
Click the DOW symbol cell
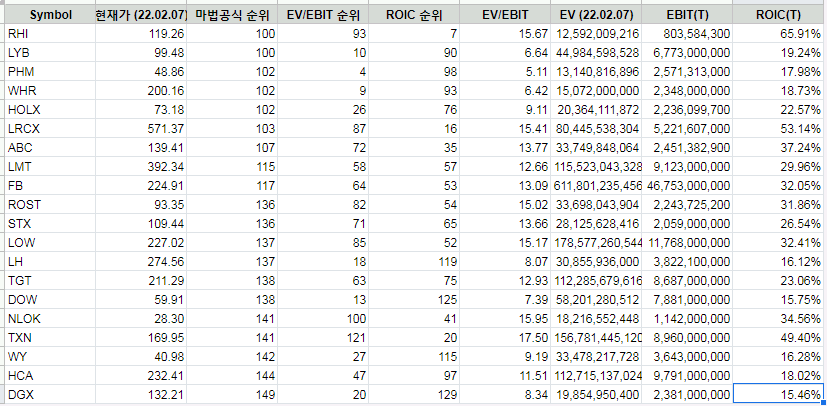(x=50, y=299)
